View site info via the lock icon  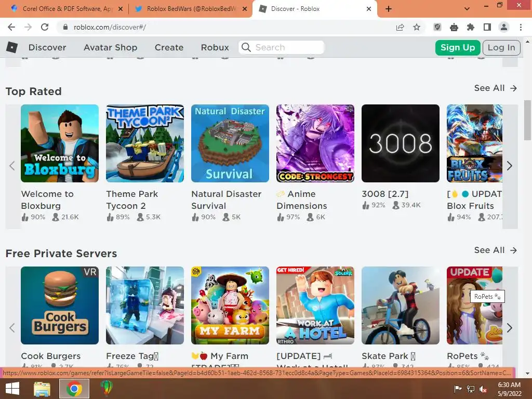click(x=65, y=27)
